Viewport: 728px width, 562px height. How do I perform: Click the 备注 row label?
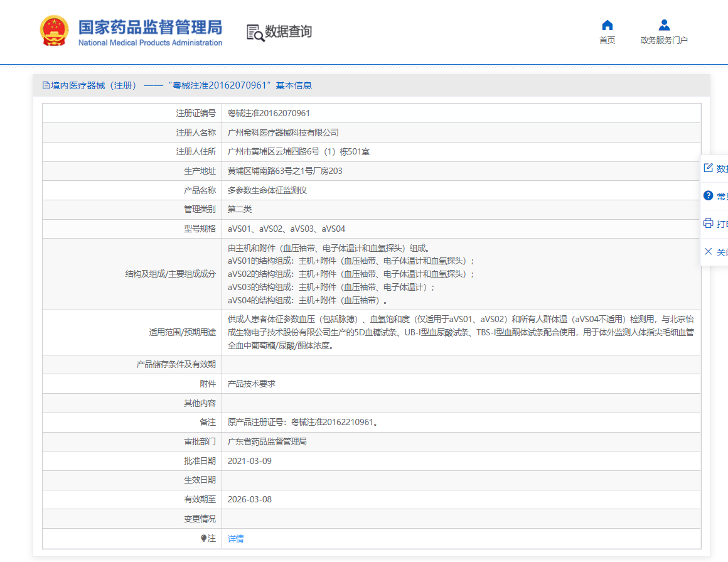pos(208,422)
